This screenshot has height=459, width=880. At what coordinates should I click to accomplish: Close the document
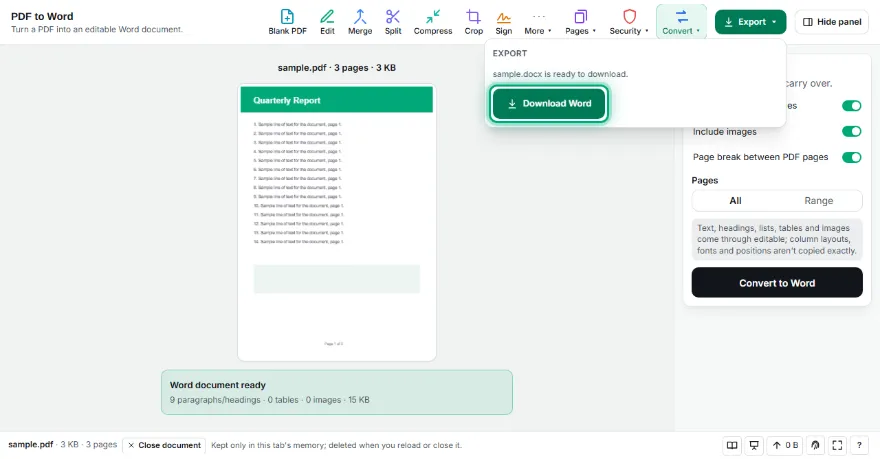[164, 445]
